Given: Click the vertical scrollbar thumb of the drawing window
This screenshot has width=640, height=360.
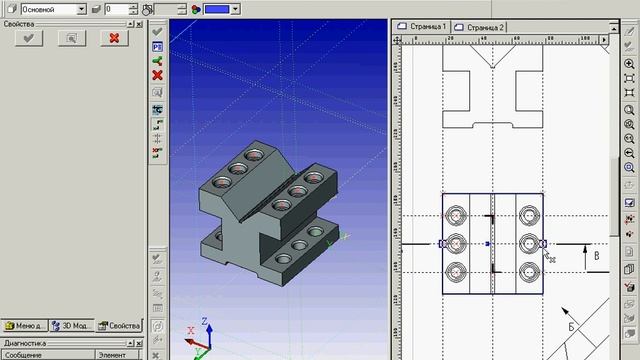Looking at the screenshot, I should point(614,196).
